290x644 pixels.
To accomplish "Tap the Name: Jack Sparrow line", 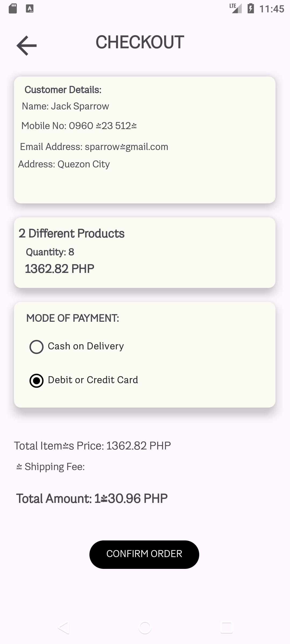I will click(x=66, y=106).
